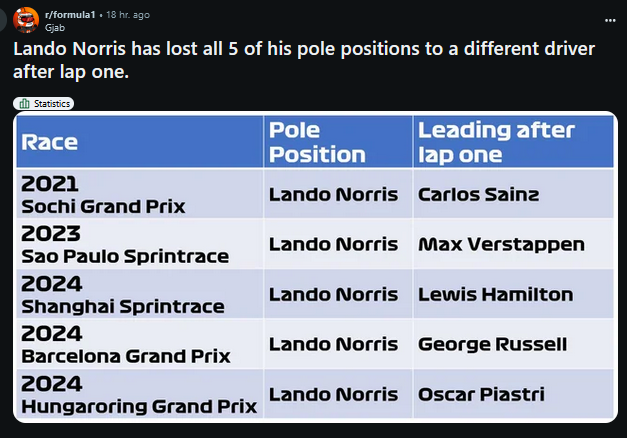Click the Leading after lap one header
The width and height of the screenshot is (627, 438).
[513, 142]
